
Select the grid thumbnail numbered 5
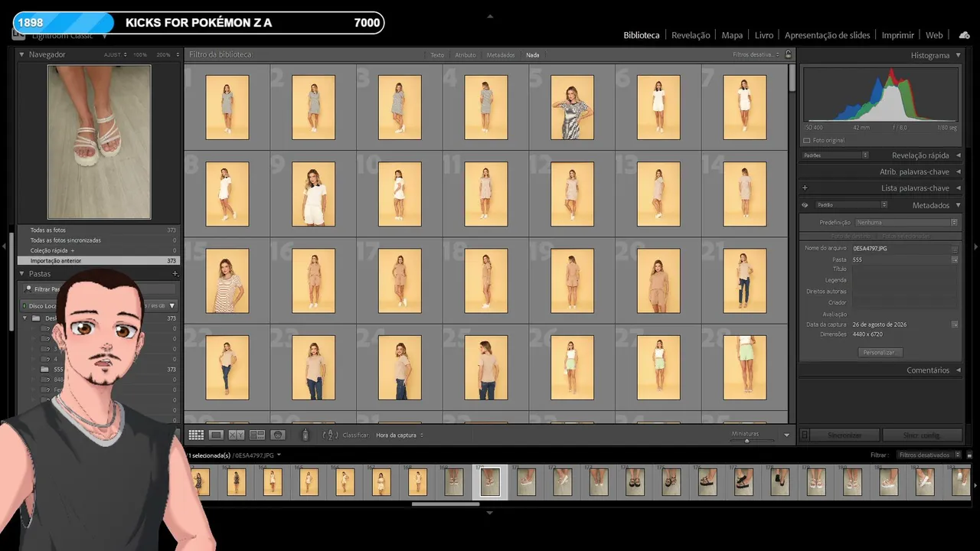coord(572,107)
